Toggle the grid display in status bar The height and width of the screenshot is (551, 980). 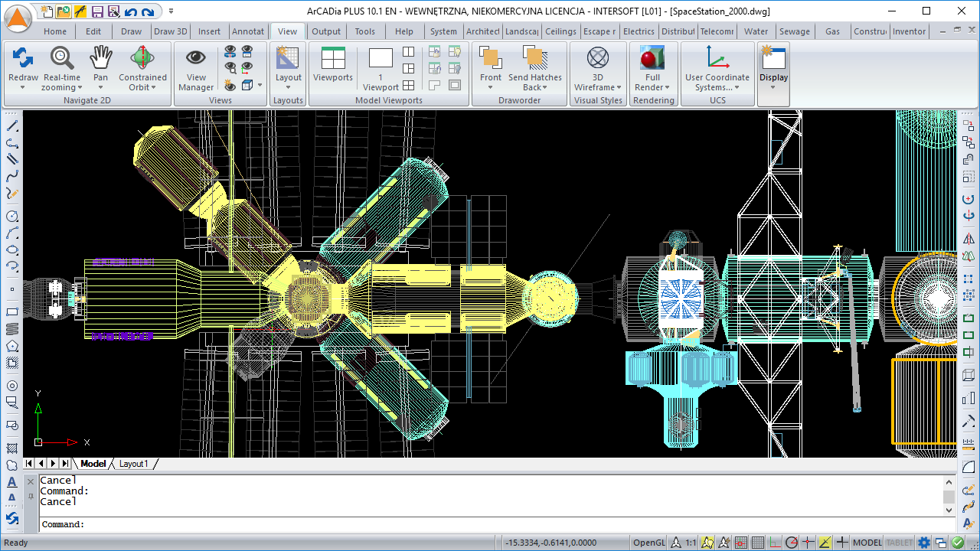point(757,543)
